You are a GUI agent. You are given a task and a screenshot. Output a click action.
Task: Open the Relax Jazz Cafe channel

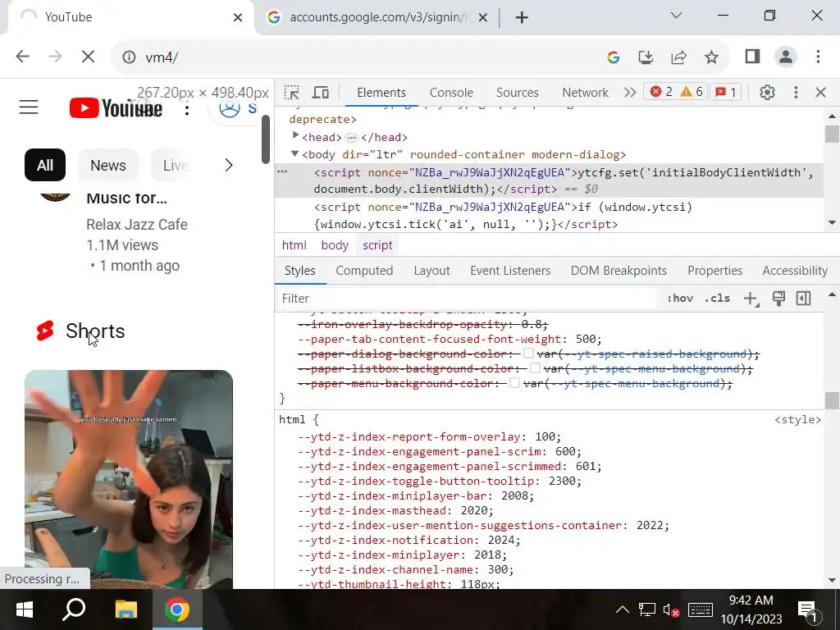pos(137,225)
